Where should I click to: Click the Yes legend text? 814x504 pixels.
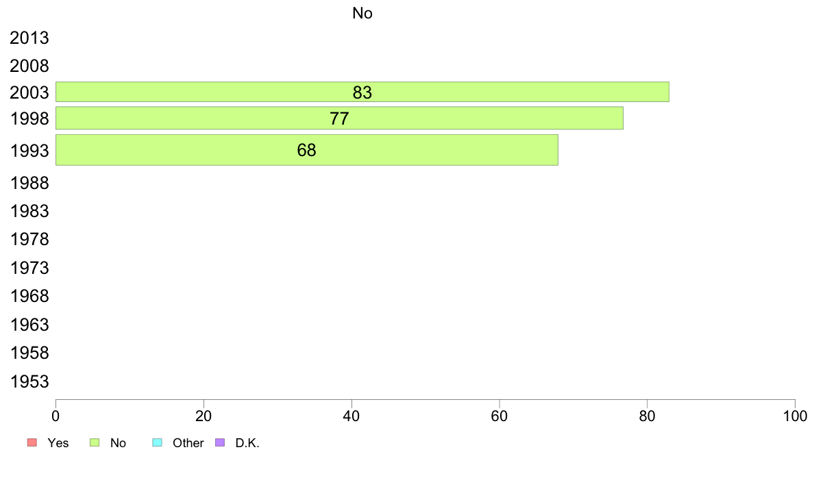pyautogui.click(x=58, y=443)
